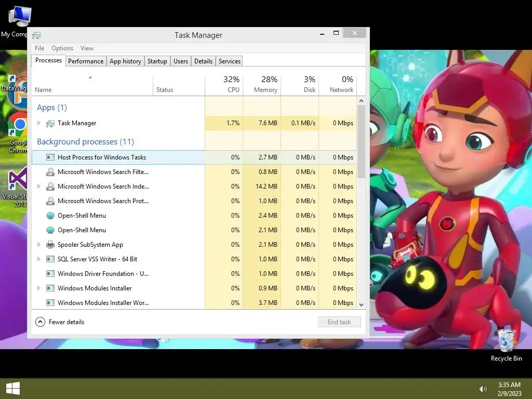Click the SQL Server VSS Writer icon

coord(50,259)
